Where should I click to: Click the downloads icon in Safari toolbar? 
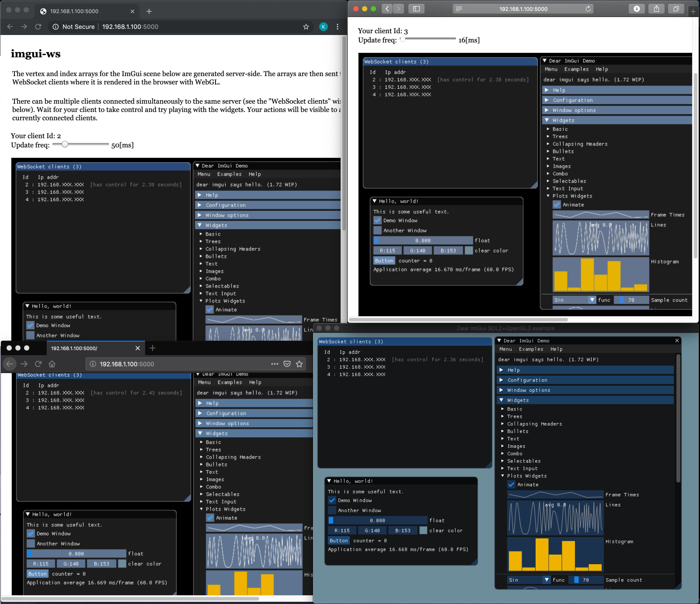637,9
